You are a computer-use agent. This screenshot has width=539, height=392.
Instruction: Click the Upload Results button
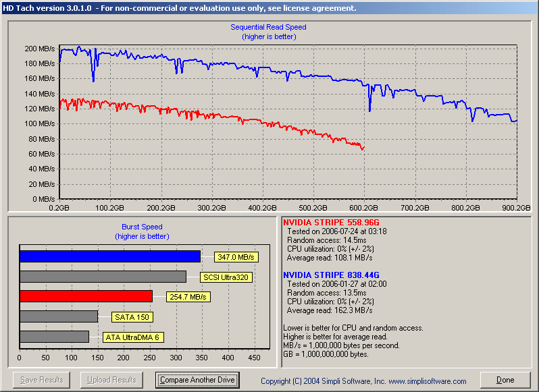click(111, 380)
